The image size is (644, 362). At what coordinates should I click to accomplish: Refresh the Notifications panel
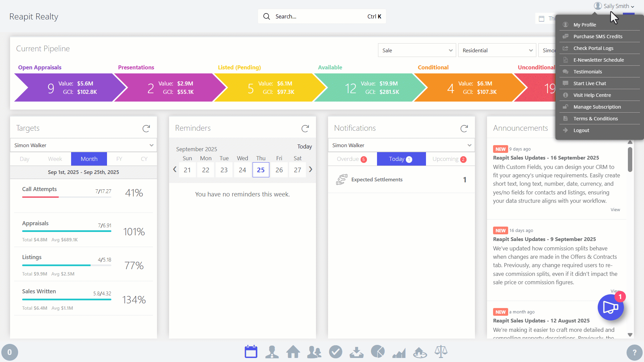[464, 128]
